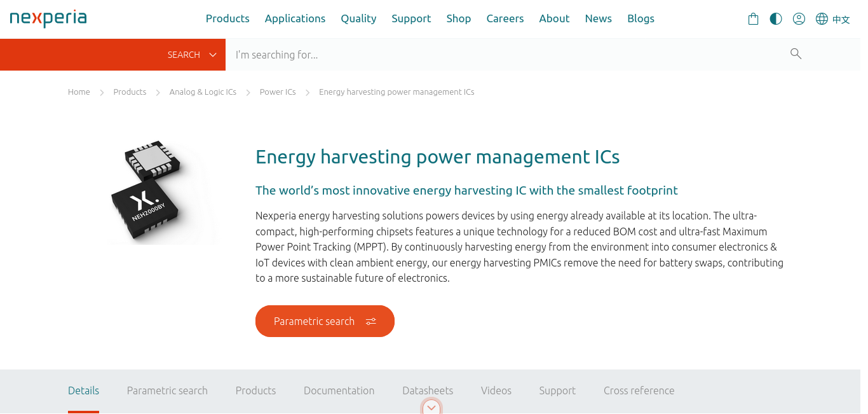Click the round scroll-down chevron button
This screenshot has width=868, height=414.
point(431,406)
